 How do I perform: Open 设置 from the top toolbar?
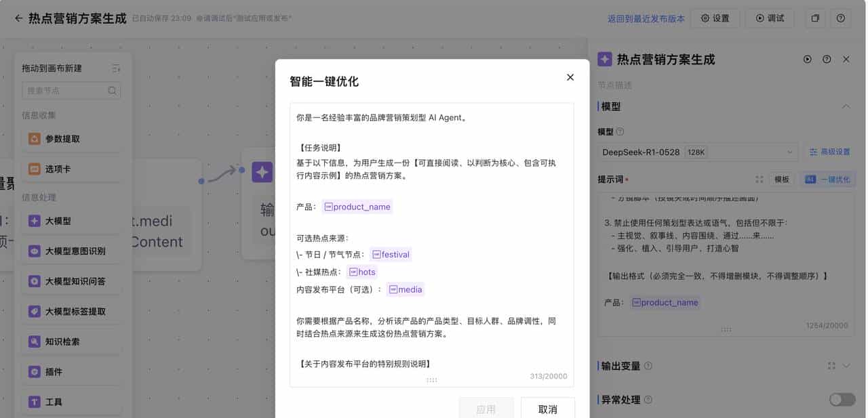(x=715, y=18)
